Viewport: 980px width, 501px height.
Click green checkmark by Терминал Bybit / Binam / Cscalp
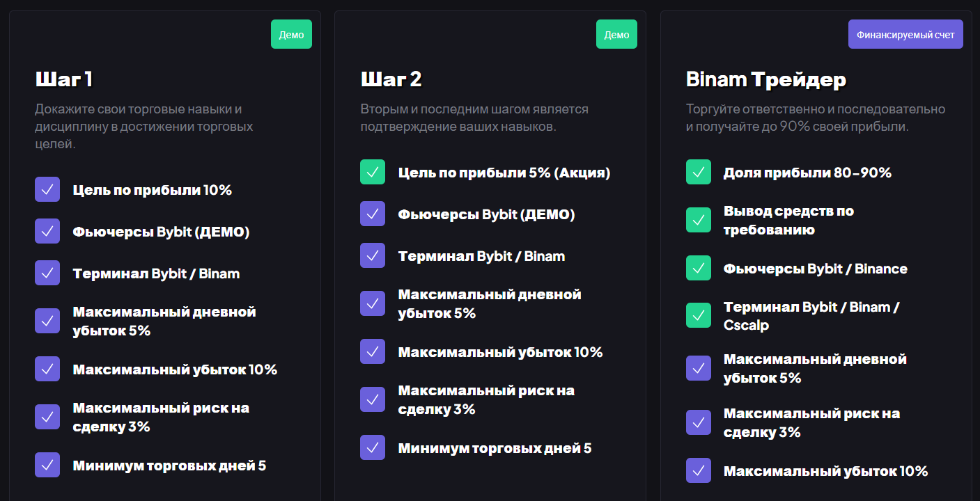pos(698,315)
